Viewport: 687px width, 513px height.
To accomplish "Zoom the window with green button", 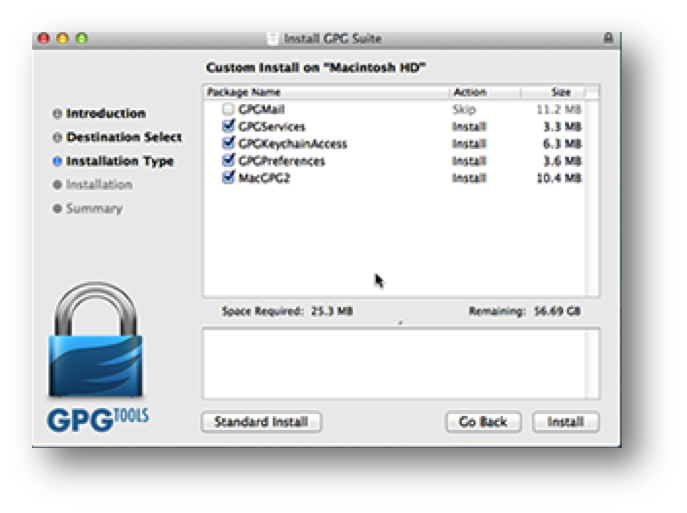I will [x=82, y=38].
